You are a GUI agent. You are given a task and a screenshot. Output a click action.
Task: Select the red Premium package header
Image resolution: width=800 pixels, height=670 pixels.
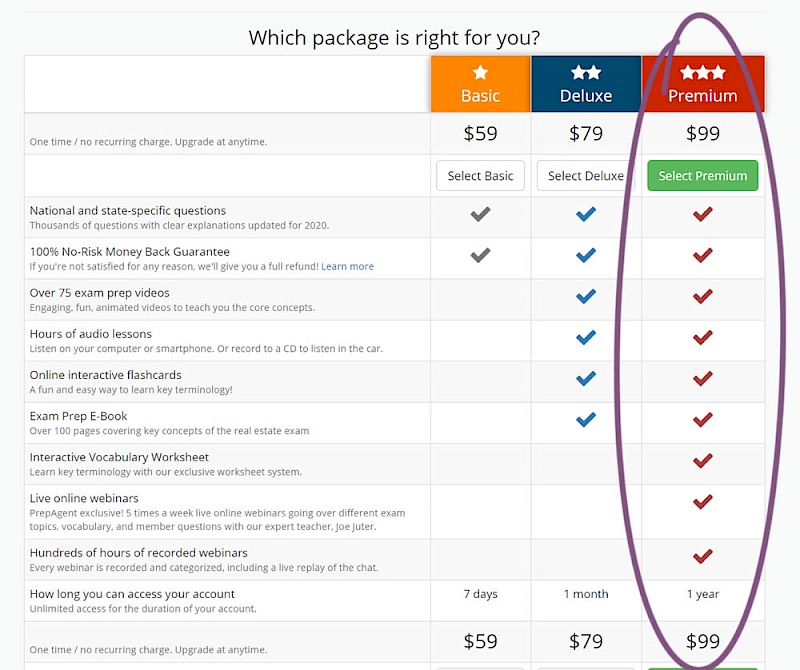[703, 84]
